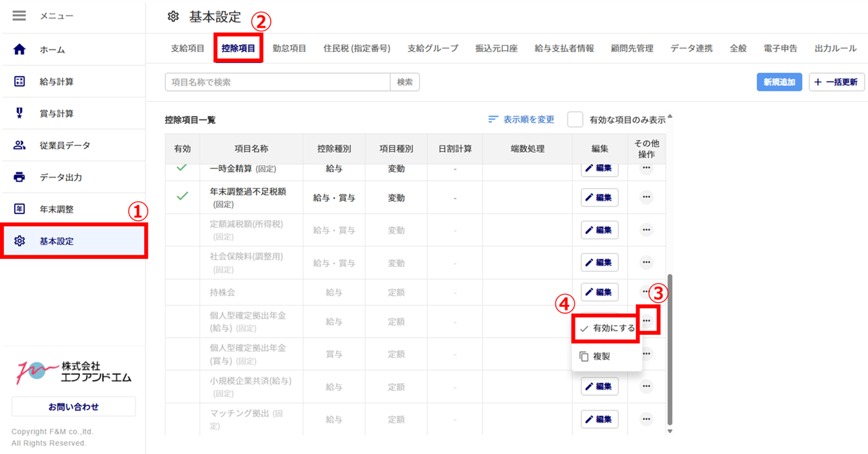Click the hamburger menu icon
The width and height of the screenshot is (868, 454).
coord(19,16)
